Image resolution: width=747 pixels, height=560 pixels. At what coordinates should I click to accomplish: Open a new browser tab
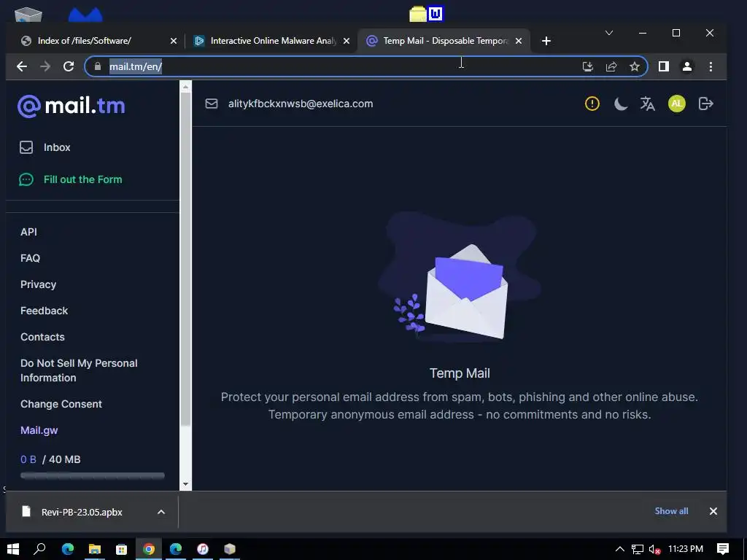tap(546, 41)
